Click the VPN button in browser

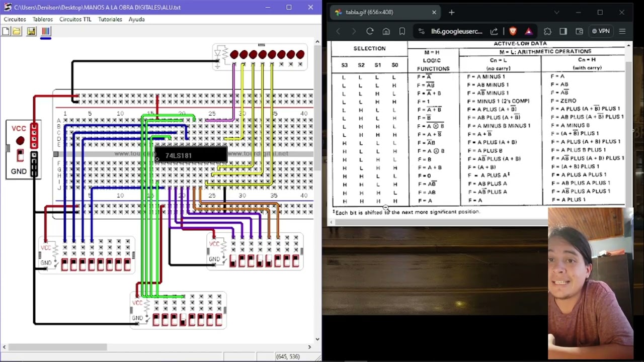coord(601,31)
